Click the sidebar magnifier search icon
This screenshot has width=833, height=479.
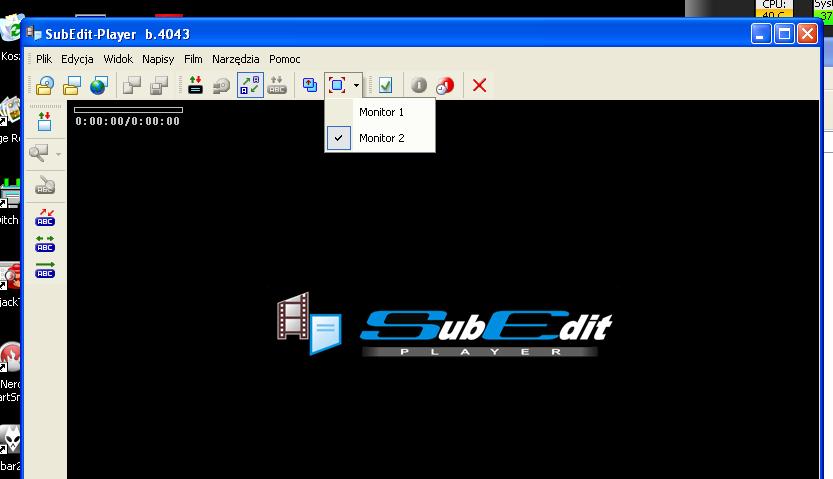click(39, 153)
